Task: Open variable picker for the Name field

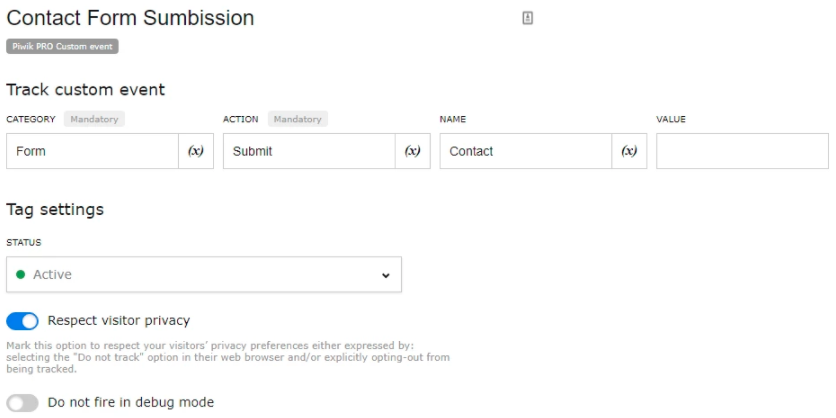Action: click(x=629, y=151)
